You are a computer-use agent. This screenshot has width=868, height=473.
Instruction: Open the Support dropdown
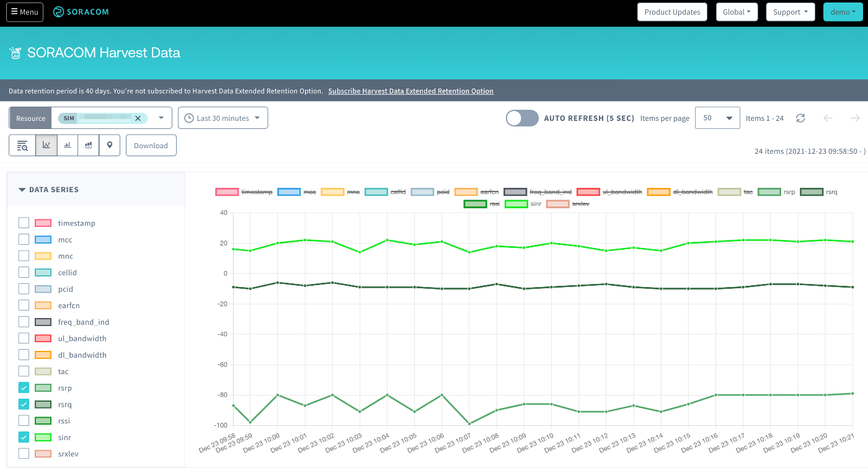(790, 12)
